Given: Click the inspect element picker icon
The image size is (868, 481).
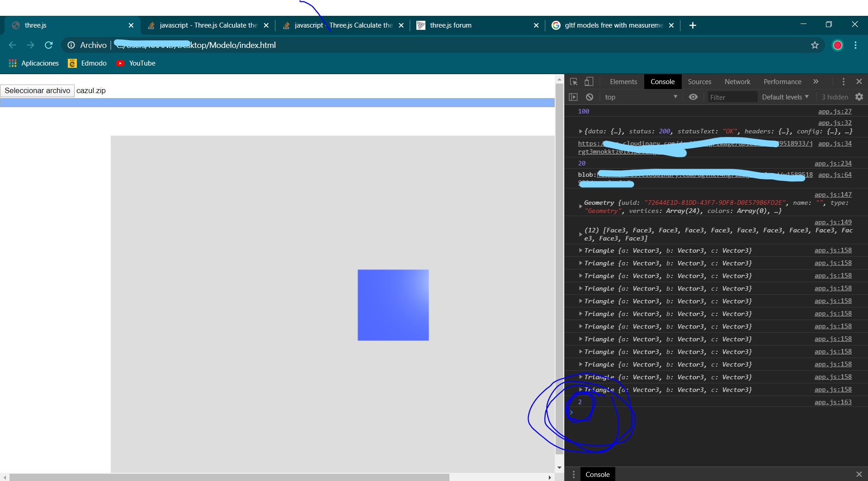Looking at the screenshot, I should [574, 82].
